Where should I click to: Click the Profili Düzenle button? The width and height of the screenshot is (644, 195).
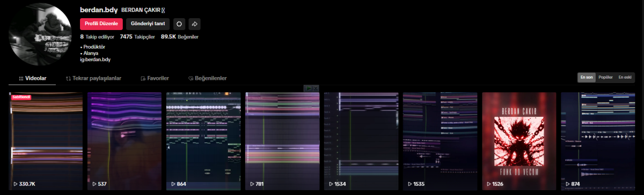pyautogui.click(x=101, y=24)
